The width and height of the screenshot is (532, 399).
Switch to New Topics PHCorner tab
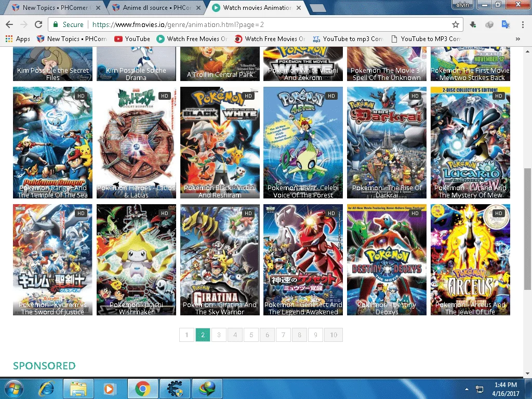55,7
